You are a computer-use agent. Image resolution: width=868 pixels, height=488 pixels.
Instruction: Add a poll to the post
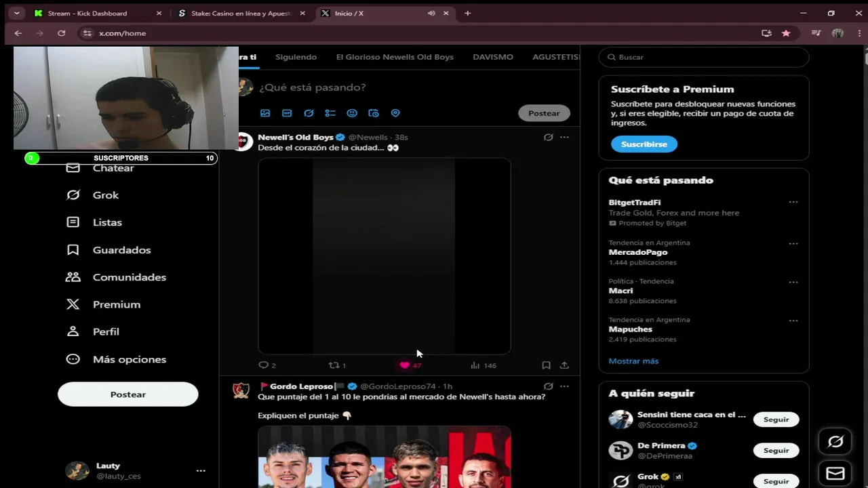pyautogui.click(x=330, y=113)
